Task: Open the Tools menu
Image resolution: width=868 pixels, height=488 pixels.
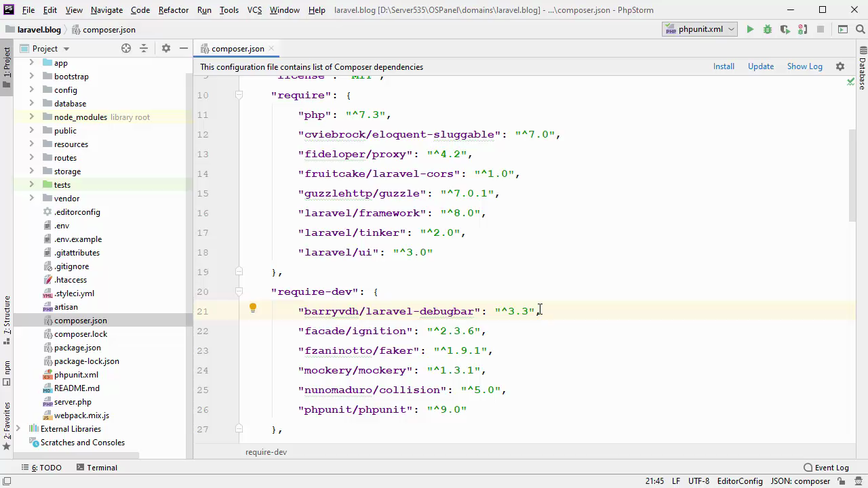Action: tap(229, 10)
